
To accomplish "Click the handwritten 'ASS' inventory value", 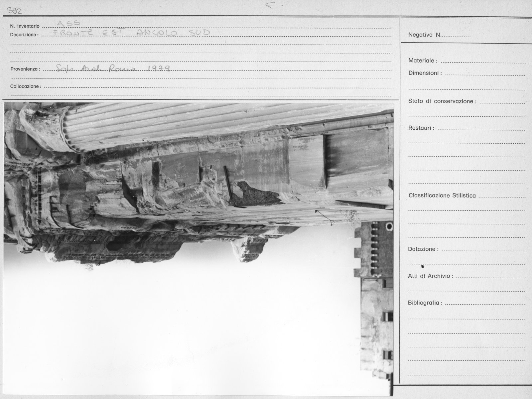I will [69, 23].
